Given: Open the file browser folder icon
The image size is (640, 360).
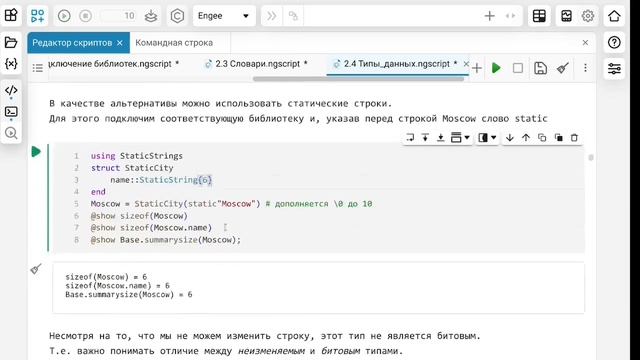Looking at the screenshot, I should click(x=11, y=42).
